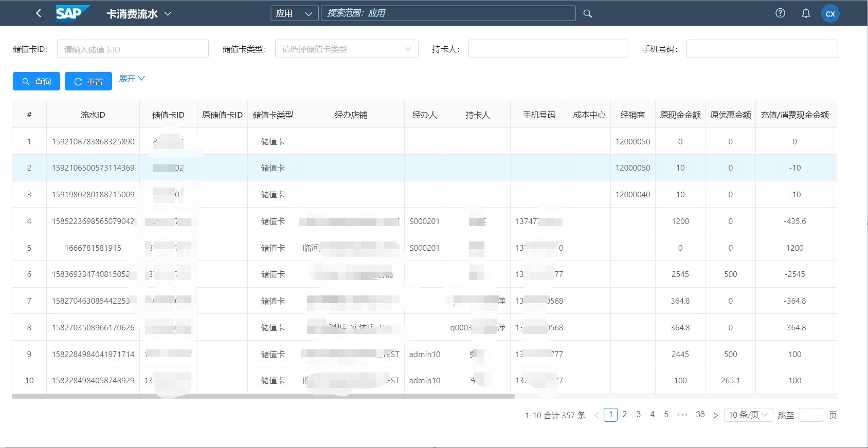Click the horizontal table scrollbar
868x448 pixels.
click(x=263, y=396)
